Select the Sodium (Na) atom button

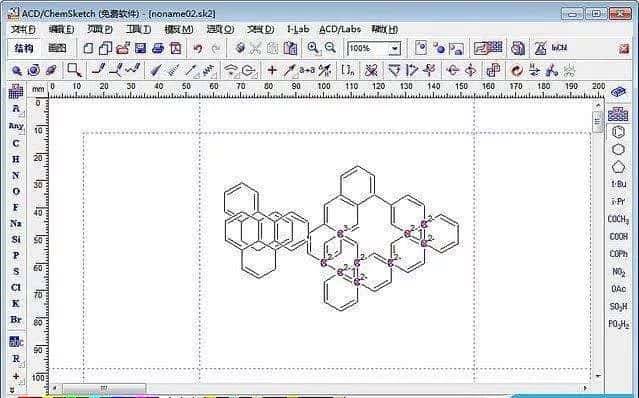(x=15, y=223)
